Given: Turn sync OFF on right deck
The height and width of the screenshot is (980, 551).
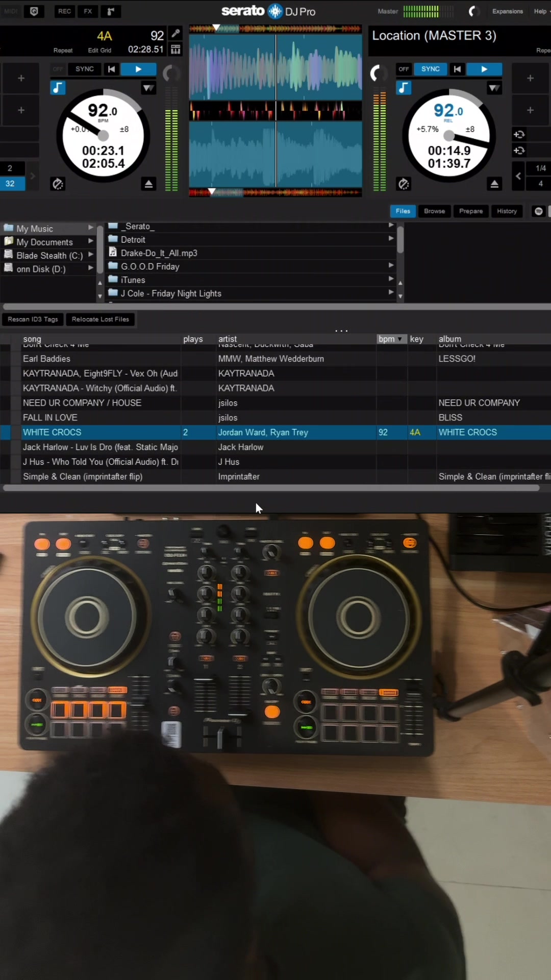Looking at the screenshot, I should (x=404, y=69).
